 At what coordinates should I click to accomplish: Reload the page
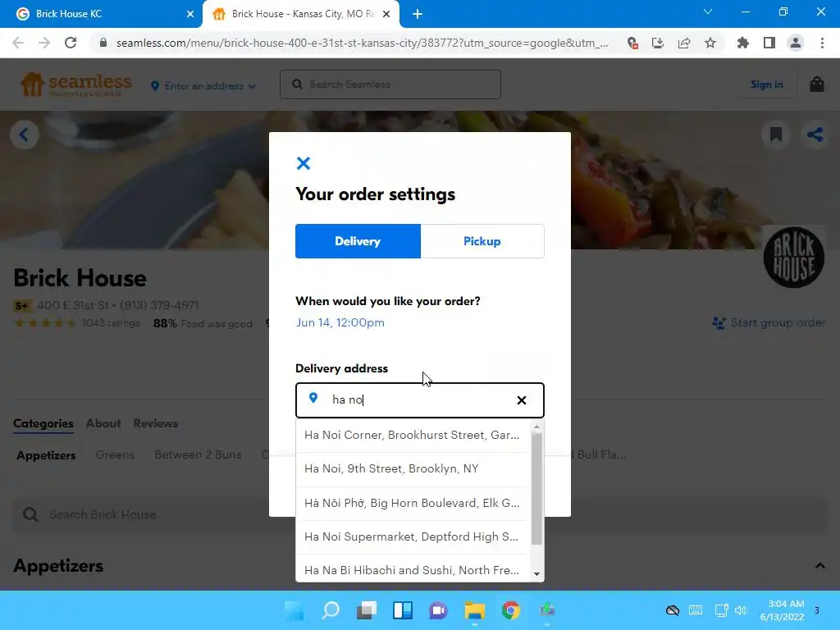tap(71, 43)
